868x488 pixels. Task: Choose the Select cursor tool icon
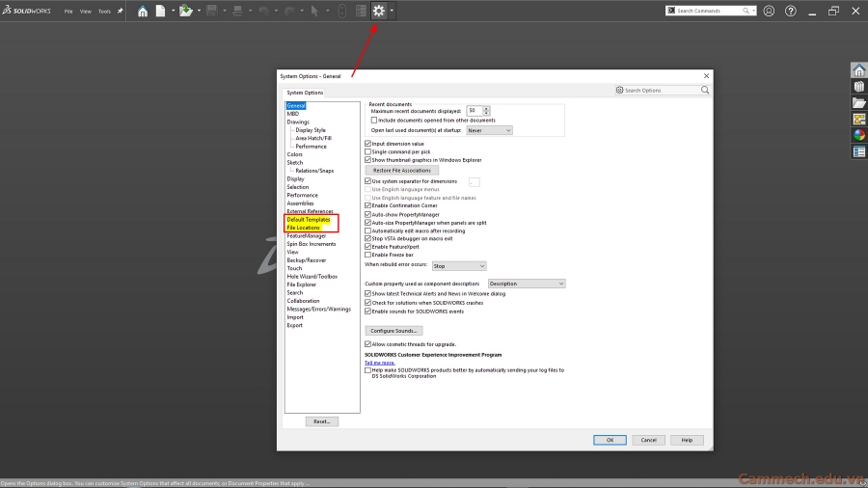click(314, 11)
